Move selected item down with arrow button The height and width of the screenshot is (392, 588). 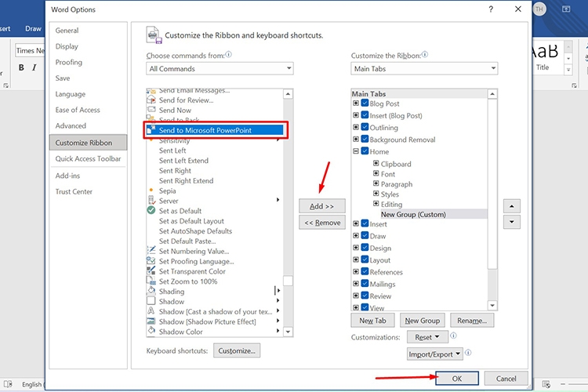[x=511, y=222]
